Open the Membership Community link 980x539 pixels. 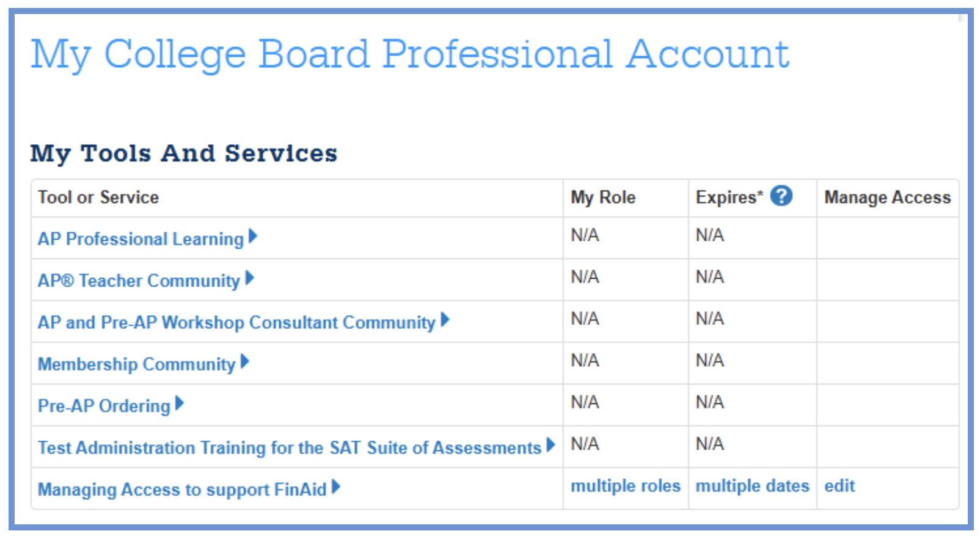136,364
